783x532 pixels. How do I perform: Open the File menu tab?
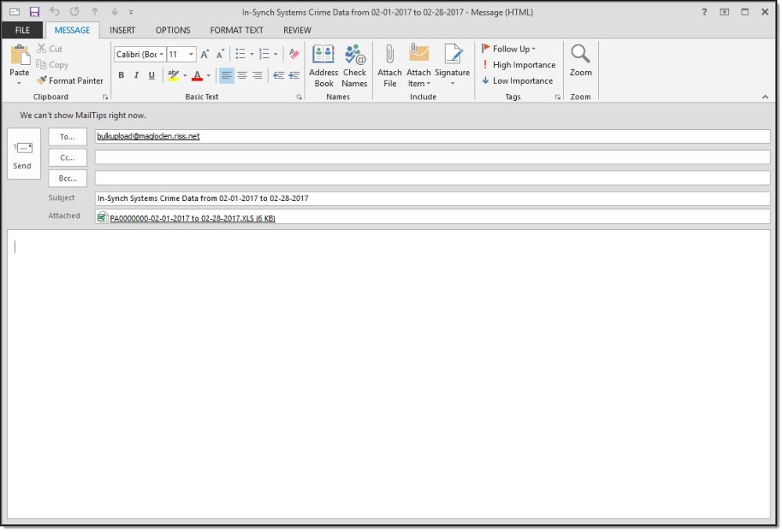click(23, 31)
